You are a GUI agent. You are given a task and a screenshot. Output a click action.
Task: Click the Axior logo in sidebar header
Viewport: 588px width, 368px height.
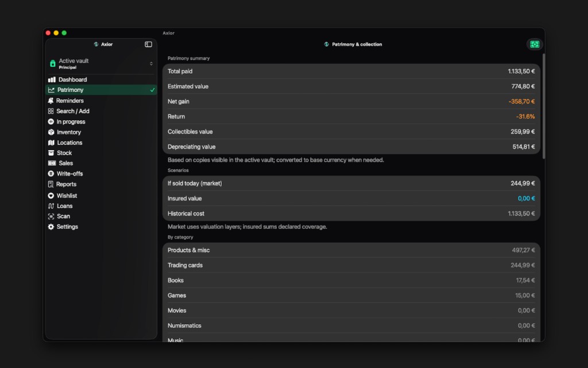[x=96, y=44]
